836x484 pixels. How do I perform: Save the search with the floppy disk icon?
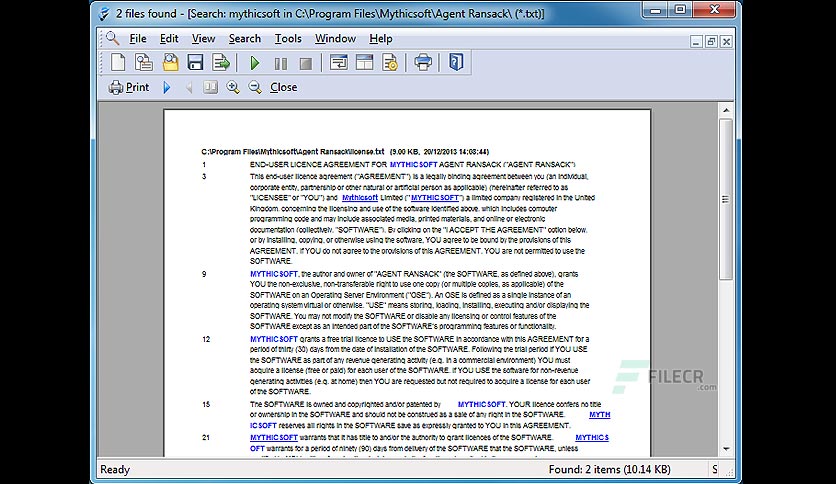coord(195,62)
